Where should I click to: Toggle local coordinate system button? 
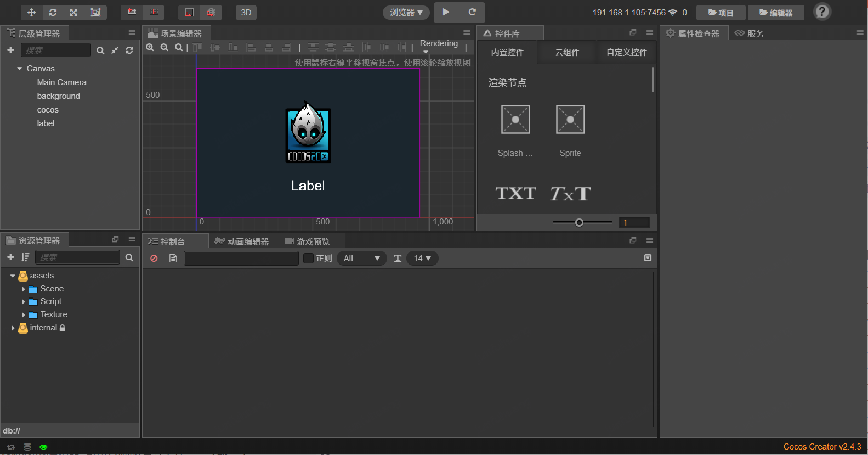(189, 12)
